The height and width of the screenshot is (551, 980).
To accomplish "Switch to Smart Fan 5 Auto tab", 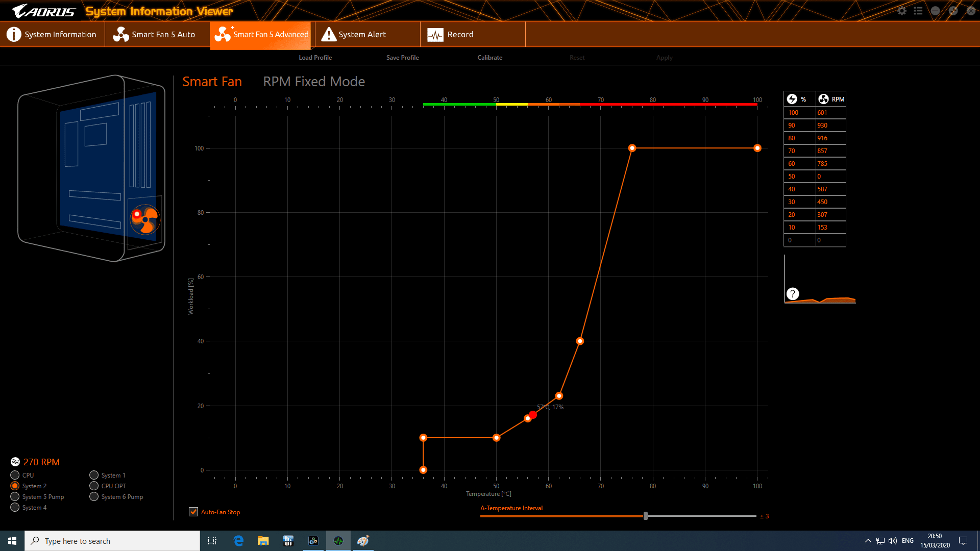I will pos(157,34).
